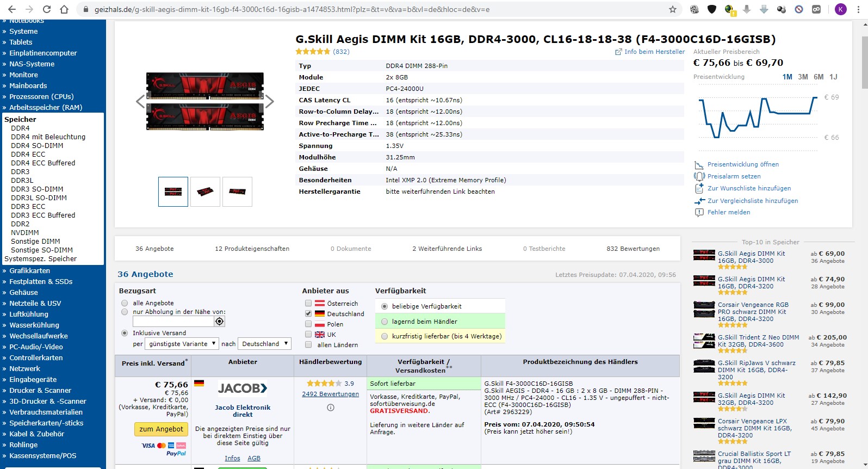Select first product thumbnail image
The image size is (868, 469).
point(173,192)
